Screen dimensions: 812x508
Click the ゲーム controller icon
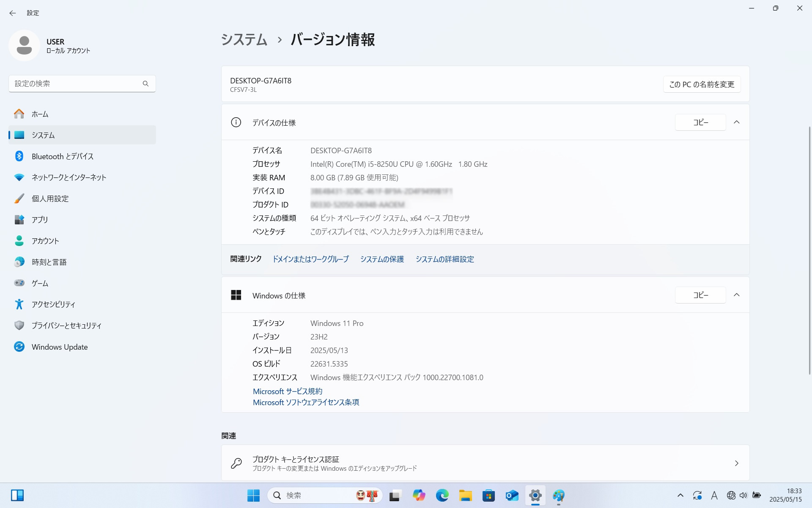[19, 283]
